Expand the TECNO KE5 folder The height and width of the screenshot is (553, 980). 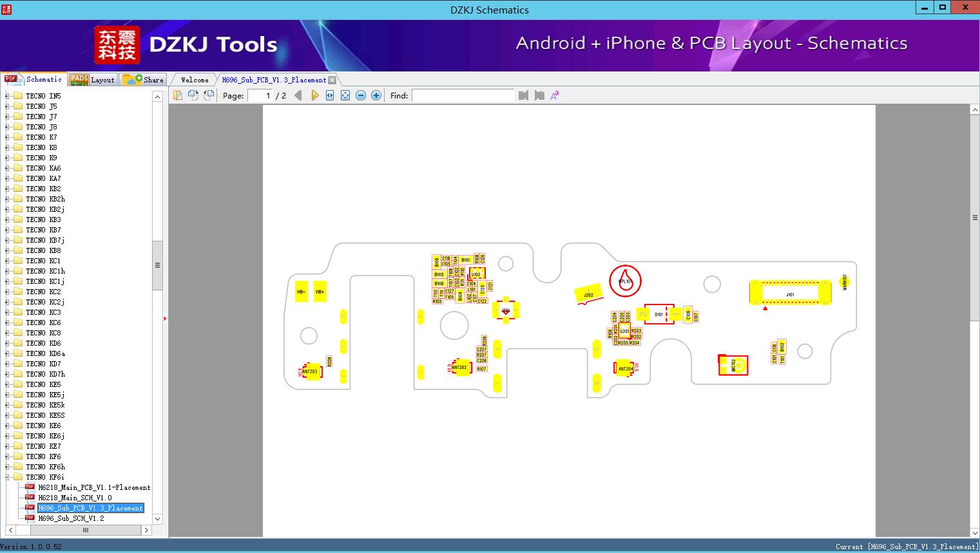pos(7,384)
